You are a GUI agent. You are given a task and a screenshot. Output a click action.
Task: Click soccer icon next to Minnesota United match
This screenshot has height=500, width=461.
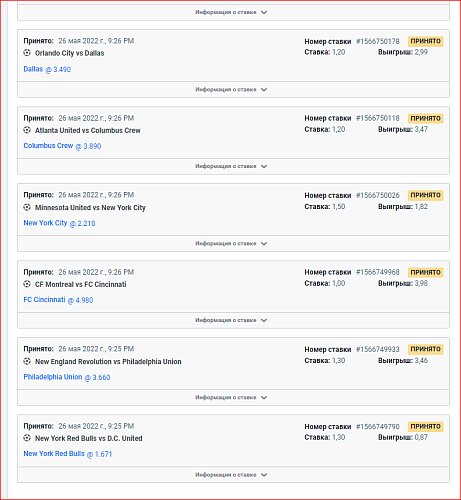tap(27, 207)
